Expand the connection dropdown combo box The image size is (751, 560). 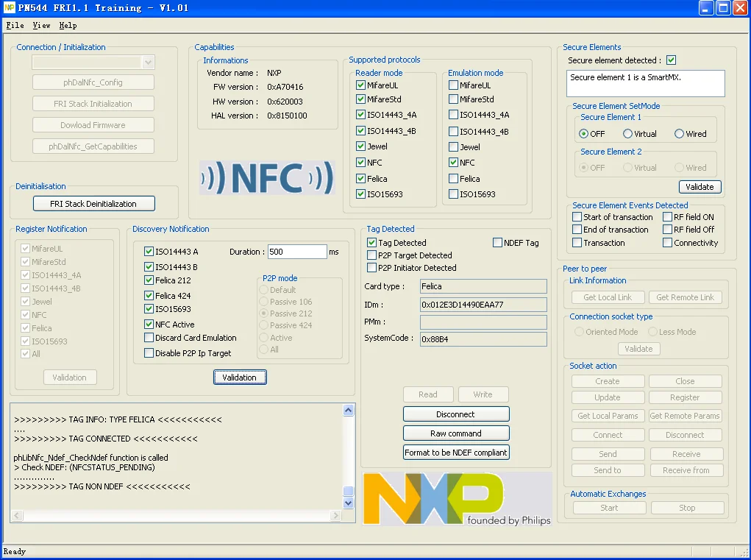click(x=148, y=63)
